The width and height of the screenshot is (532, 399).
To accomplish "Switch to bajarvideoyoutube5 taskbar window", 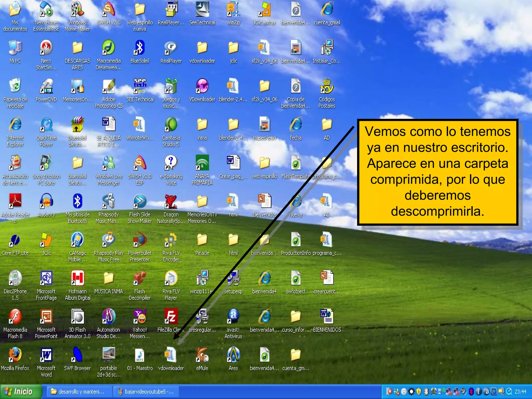I will click(146, 391).
